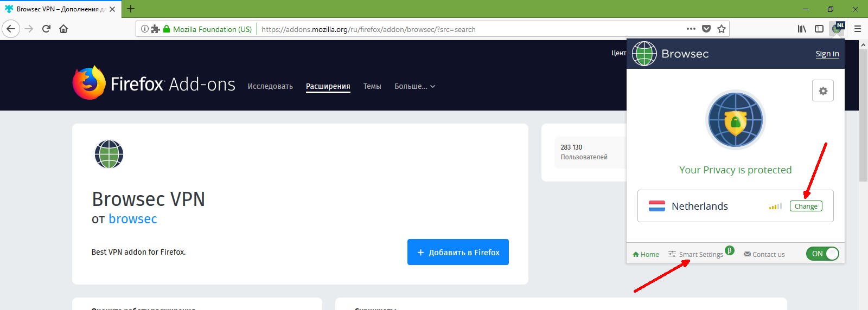This screenshot has width=868, height=310.
Task: Open the Исследовать menu item
Action: (270, 86)
